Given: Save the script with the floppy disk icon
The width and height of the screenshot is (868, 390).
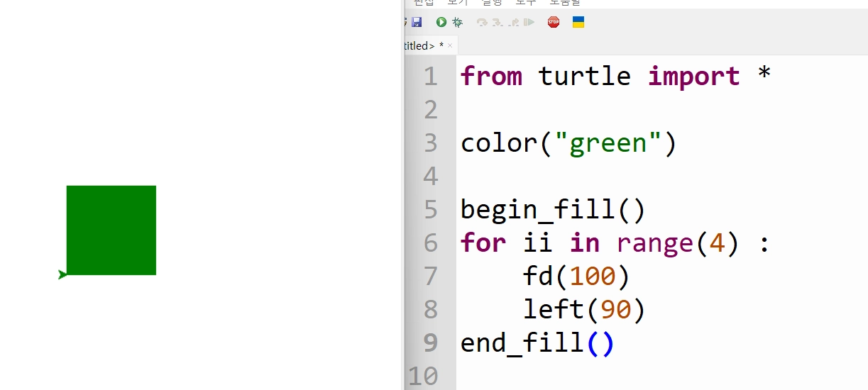Looking at the screenshot, I should coord(417,22).
